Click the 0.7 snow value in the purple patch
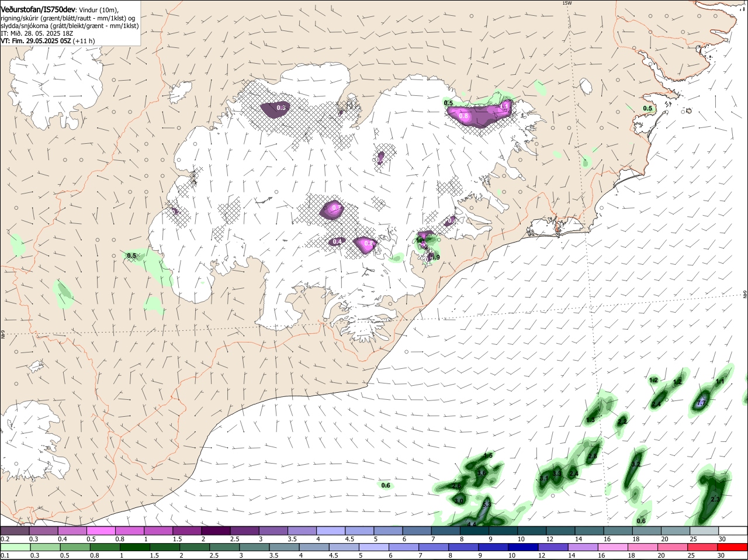 [x=335, y=208]
